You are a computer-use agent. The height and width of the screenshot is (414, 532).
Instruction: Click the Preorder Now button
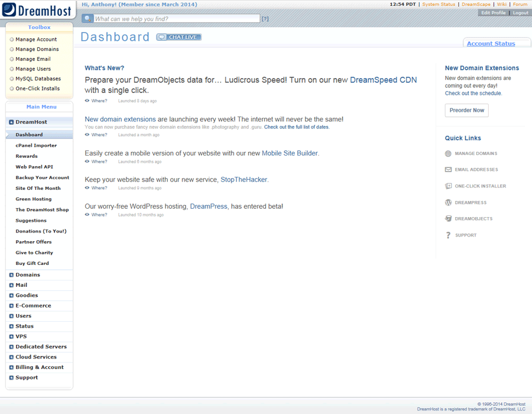click(x=466, y=110)
